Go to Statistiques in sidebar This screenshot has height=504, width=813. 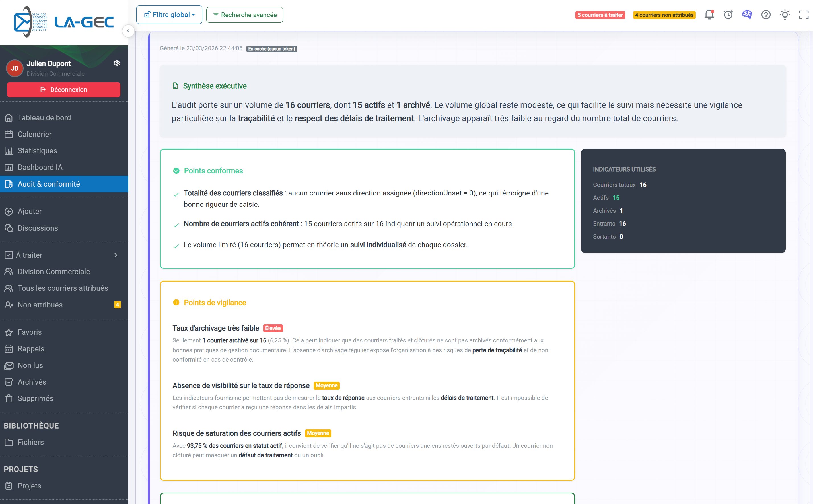point(37,151)
